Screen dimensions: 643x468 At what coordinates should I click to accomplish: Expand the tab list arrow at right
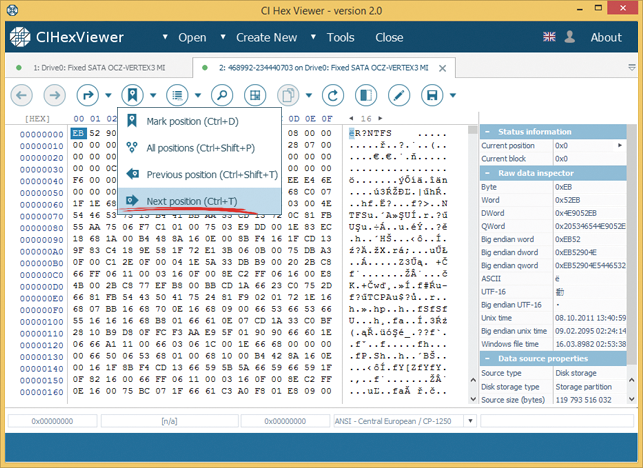pos(632,67)
